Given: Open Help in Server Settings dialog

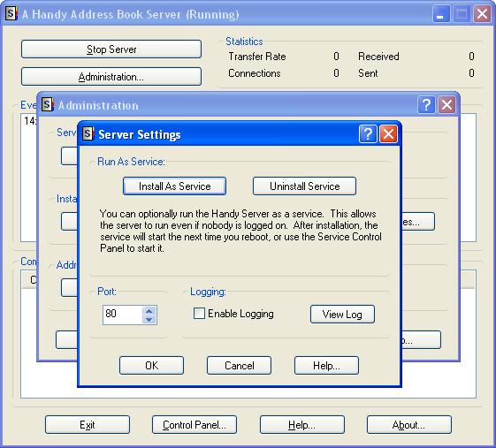Looking at the screenshot, I should point(326,366).
